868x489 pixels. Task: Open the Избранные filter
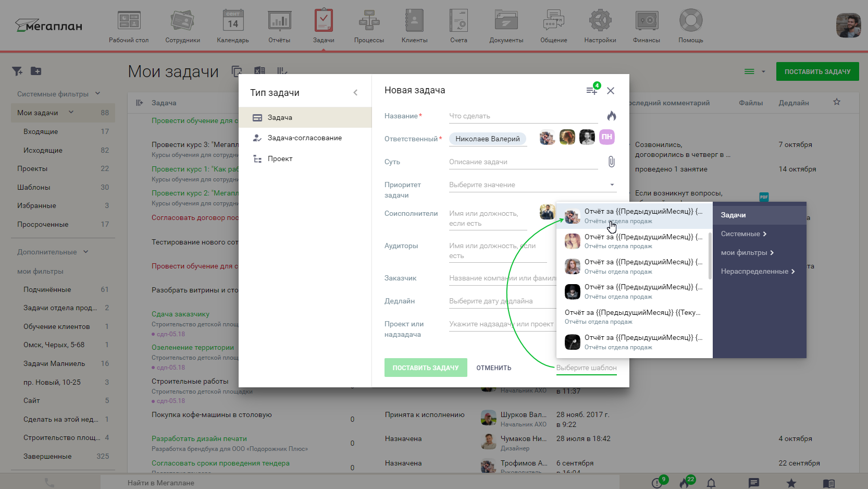[63, 205]
